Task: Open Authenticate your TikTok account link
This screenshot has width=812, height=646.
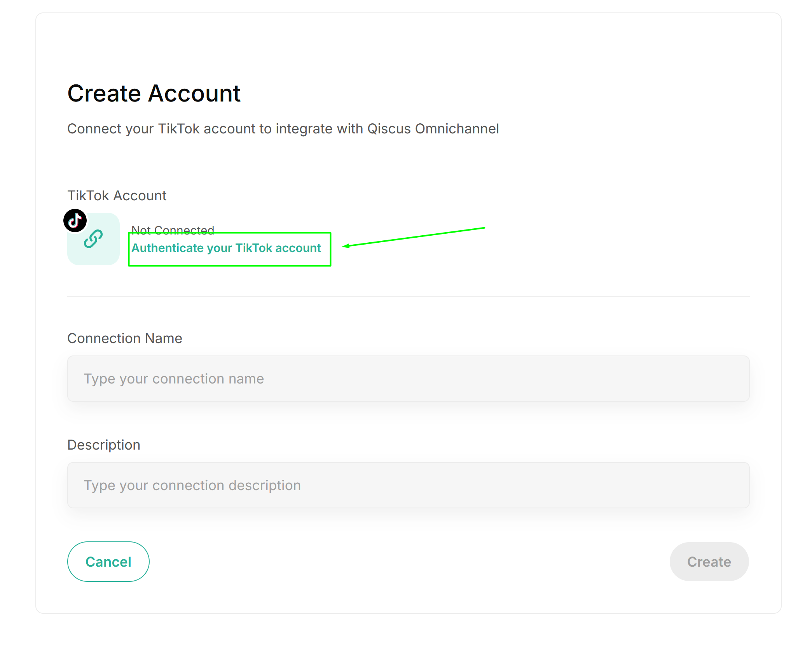Action: click(x=226, y=248)
